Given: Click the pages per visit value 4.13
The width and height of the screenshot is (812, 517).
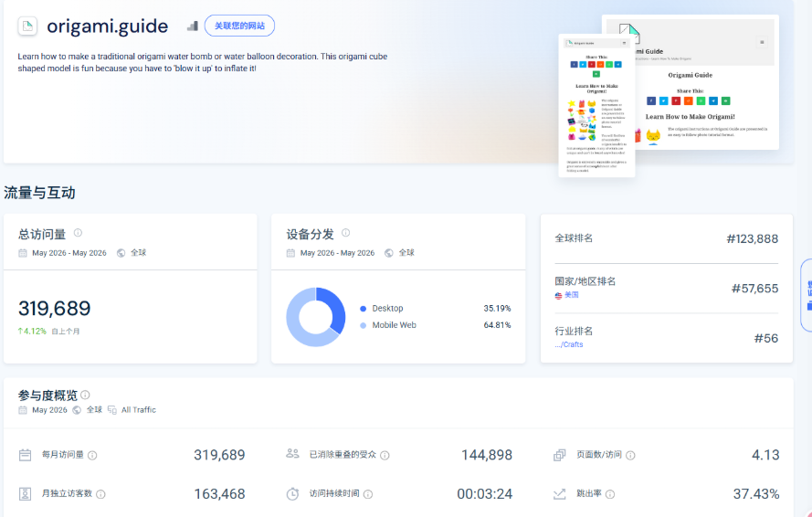Looking at the screenshot, I should tap(765, 455).
